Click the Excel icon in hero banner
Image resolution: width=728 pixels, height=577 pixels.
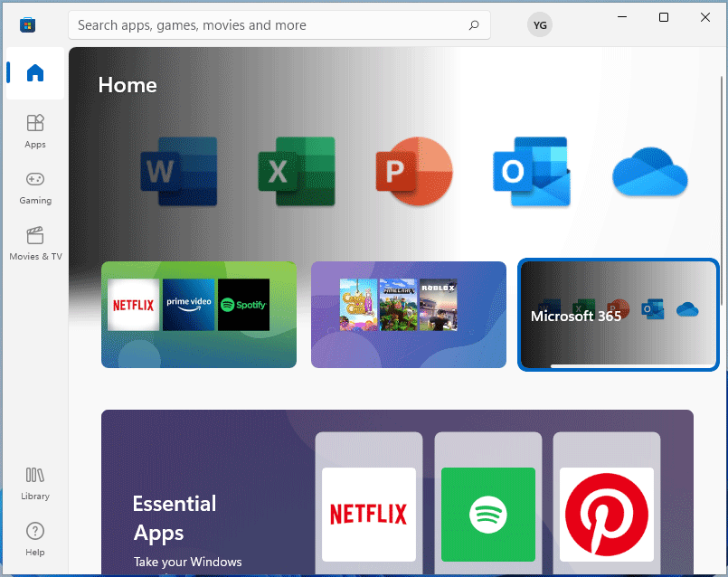coord(297,171)
